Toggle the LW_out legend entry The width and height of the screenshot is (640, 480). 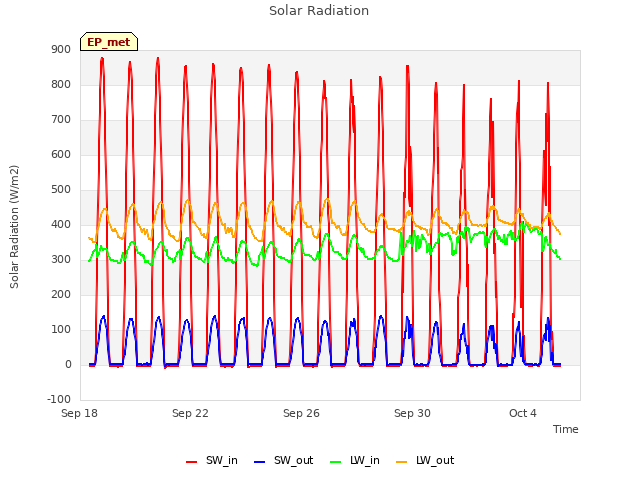pos(425,460)
